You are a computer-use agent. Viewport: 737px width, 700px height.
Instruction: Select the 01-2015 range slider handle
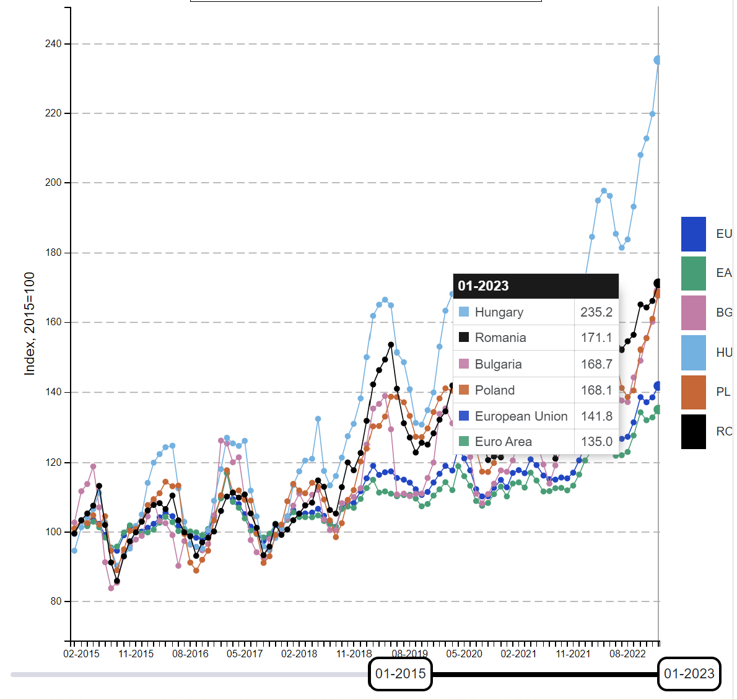click(401, 674)
